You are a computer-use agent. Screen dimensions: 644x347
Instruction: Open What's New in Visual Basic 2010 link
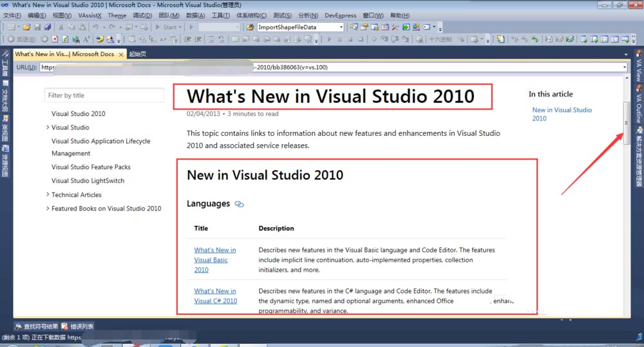click(x=215, y=260)
